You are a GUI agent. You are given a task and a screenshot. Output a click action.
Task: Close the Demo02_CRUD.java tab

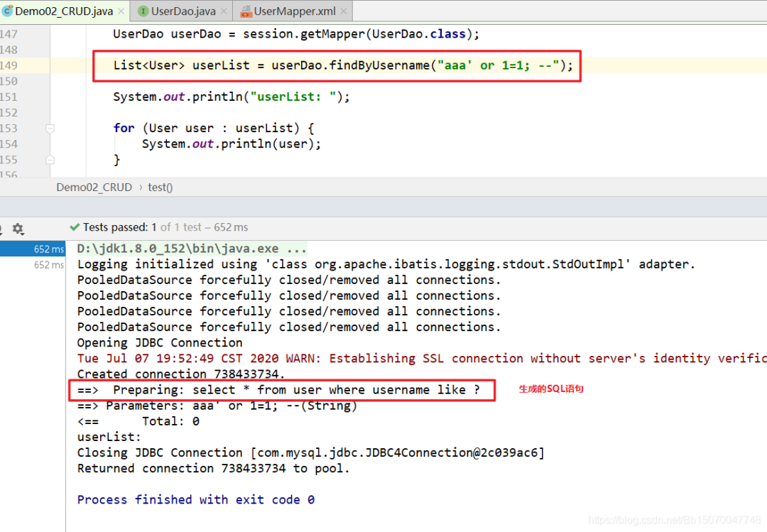121,11
